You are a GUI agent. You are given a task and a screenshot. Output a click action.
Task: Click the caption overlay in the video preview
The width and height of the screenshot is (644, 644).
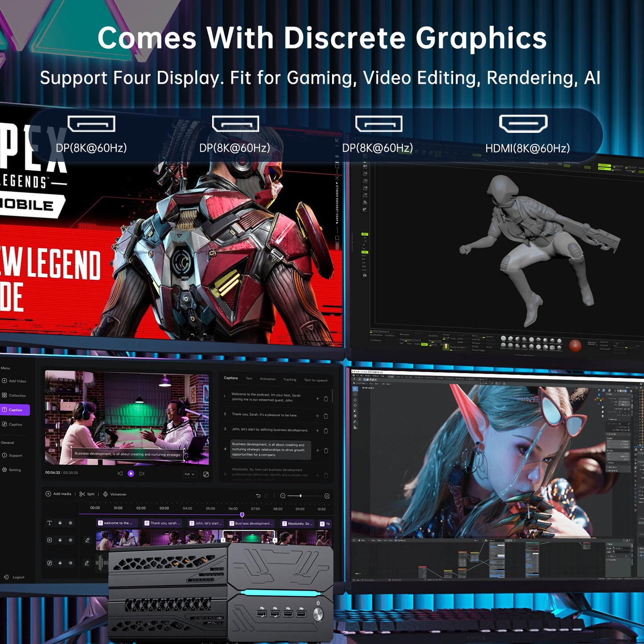(127, 454)
